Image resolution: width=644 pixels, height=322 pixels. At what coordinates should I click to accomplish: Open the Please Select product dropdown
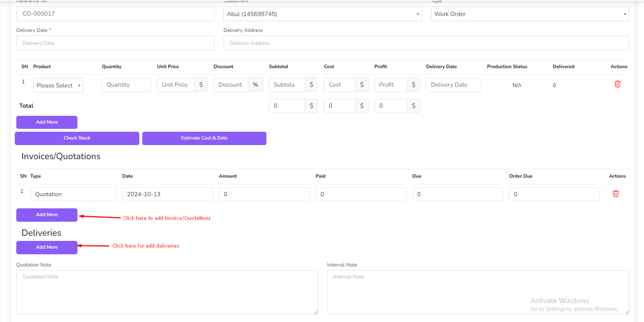tap(58, 85)
